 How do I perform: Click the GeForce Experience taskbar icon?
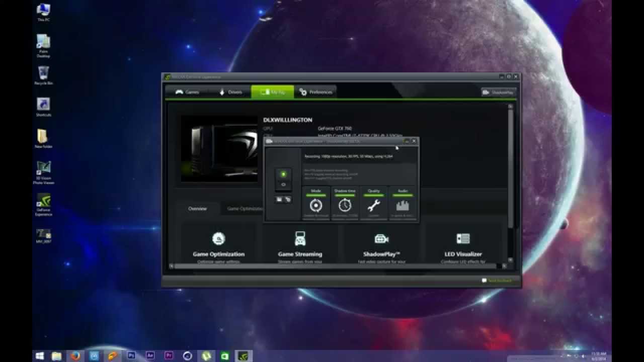243,356
